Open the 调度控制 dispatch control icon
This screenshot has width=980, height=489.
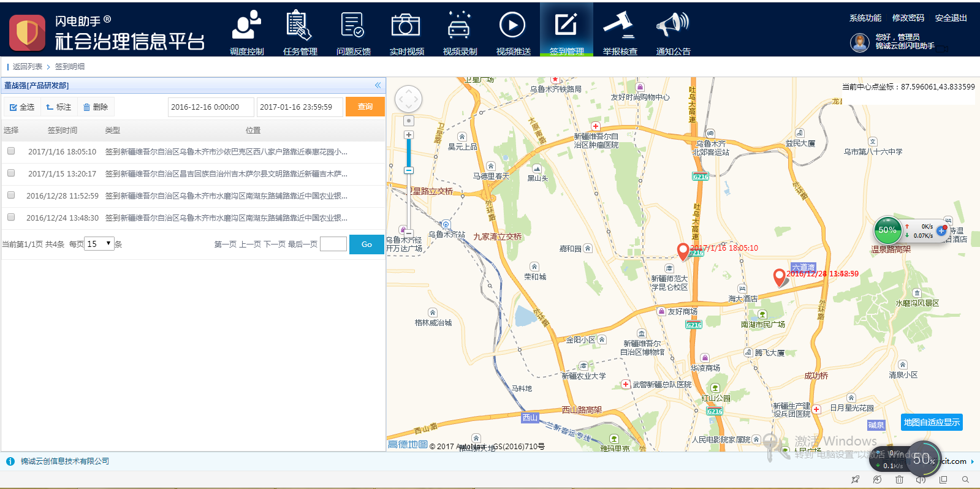246,27
